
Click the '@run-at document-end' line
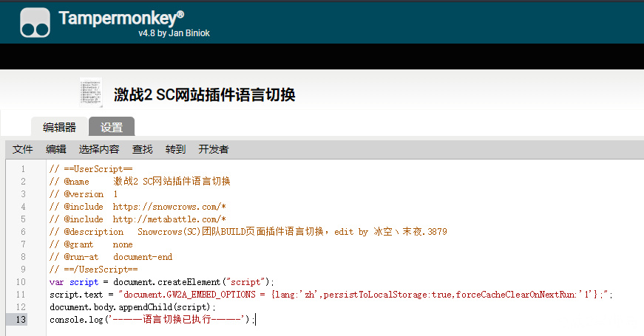pos(111,257)
